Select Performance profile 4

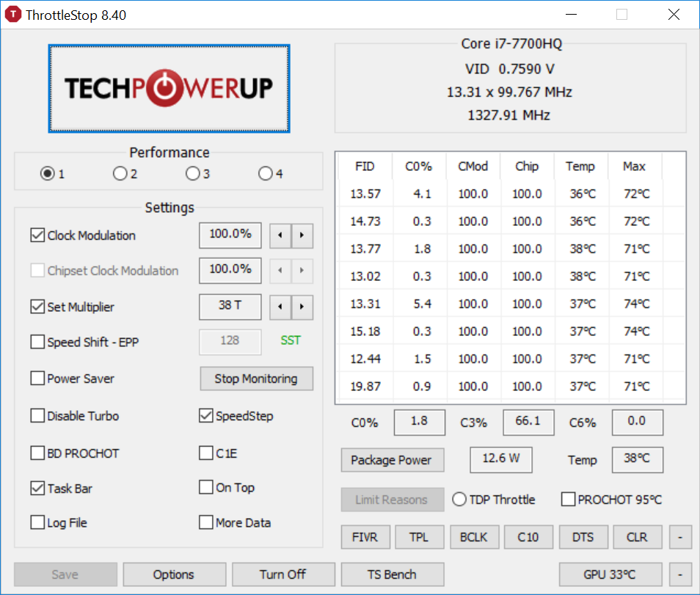tap(266, 173)
